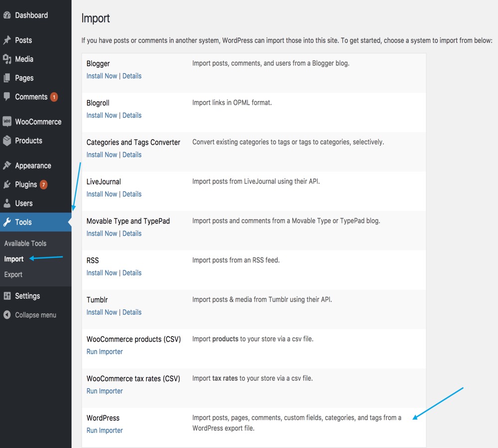Click the Comments count badge
The height and width of the screenshot is (448, 498).
click(x=54, y=97)
